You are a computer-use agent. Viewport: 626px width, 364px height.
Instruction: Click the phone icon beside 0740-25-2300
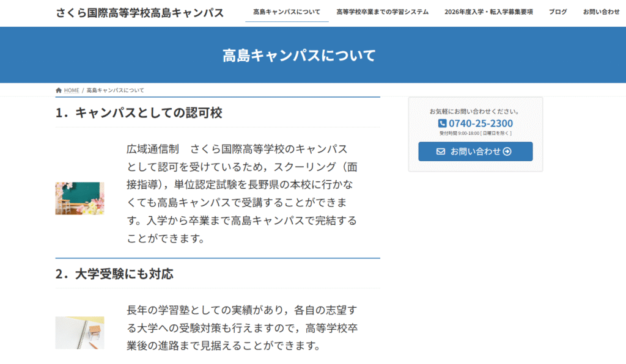pyautogui.click(x=442, y=123)
